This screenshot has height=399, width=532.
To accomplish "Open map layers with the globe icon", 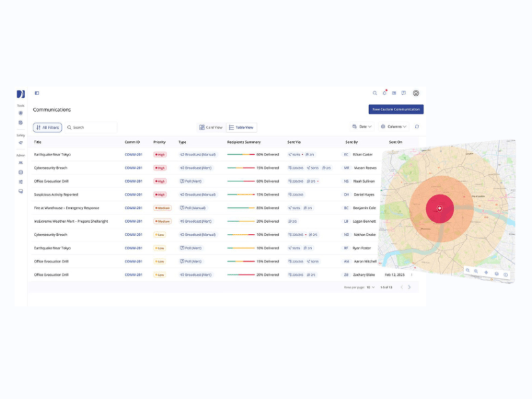I will pos(496,273).
